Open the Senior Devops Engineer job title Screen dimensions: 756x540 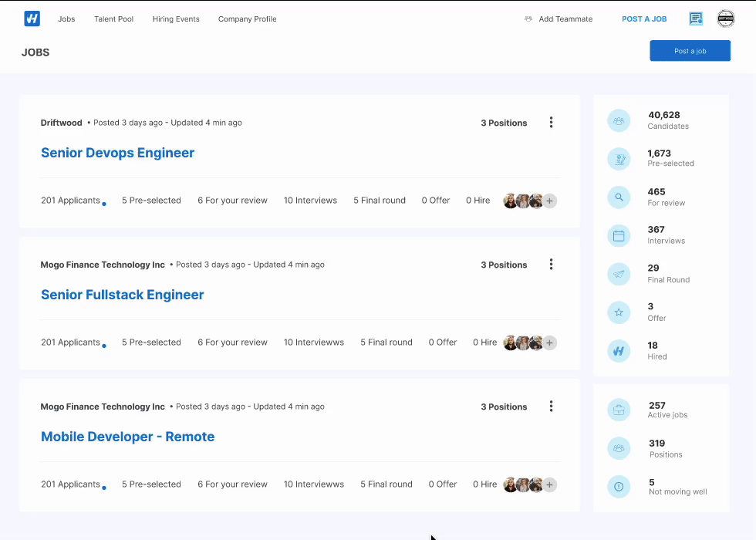(117, 153)
